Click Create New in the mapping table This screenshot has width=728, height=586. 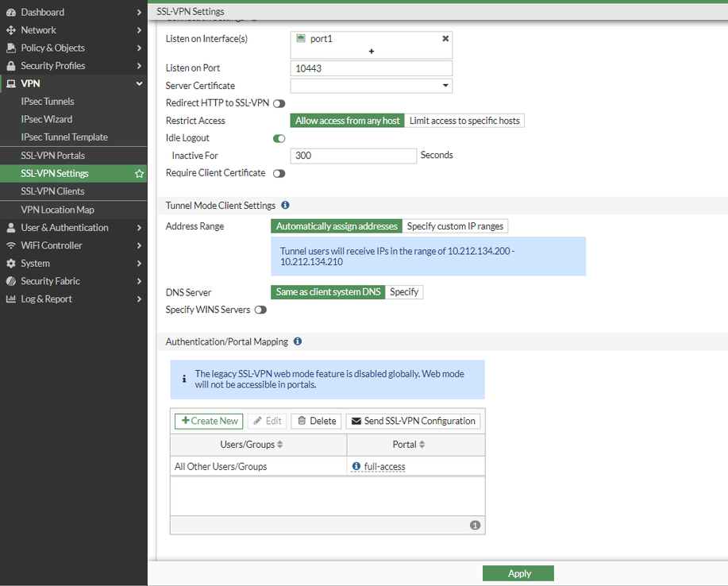pyautogui.click(x=209, y=421)
